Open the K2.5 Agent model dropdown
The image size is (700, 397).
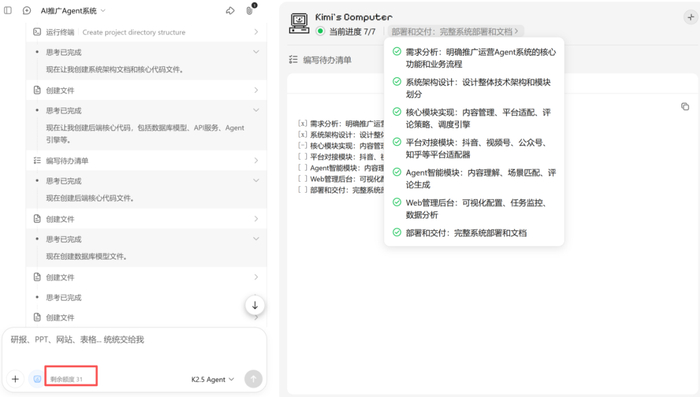[x=212, y=379]
